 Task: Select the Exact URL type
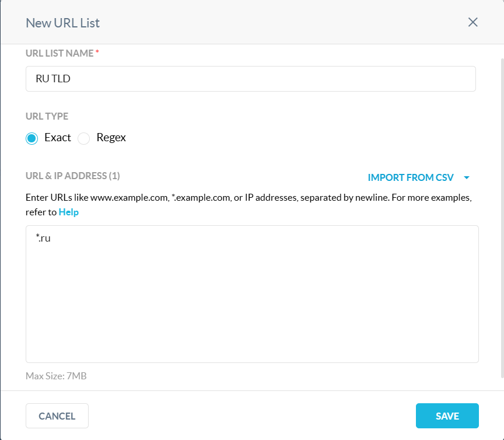(32, 138)
